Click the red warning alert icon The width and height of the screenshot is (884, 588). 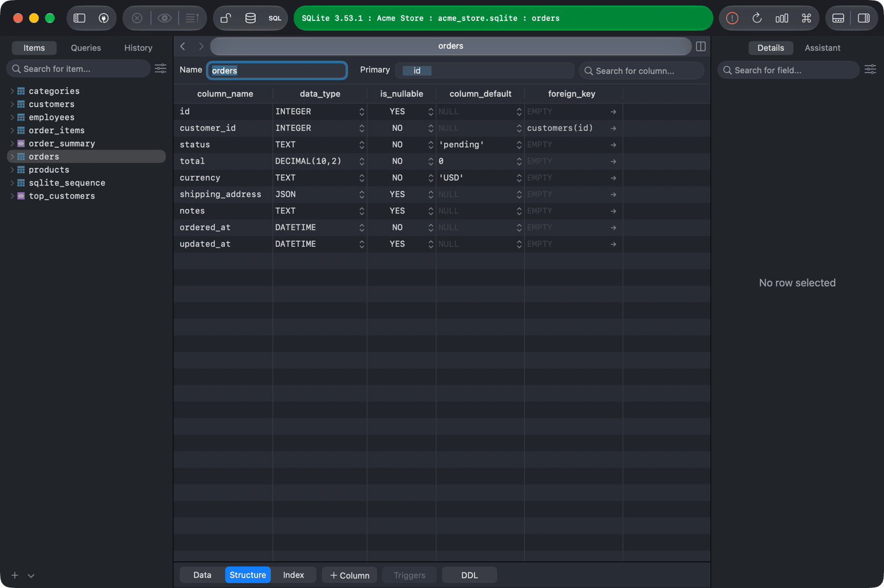tap(732, 18)
